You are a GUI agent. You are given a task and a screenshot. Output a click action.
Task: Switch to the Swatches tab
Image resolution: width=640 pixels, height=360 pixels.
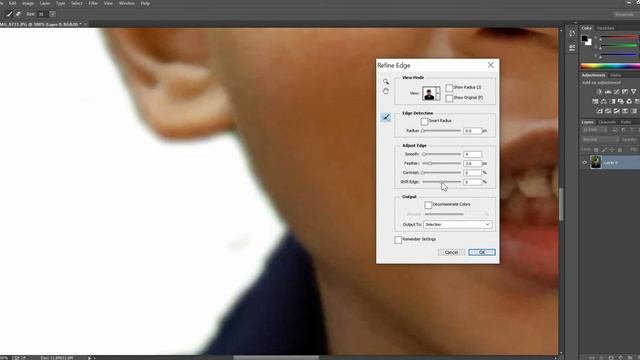pos(605,28)
